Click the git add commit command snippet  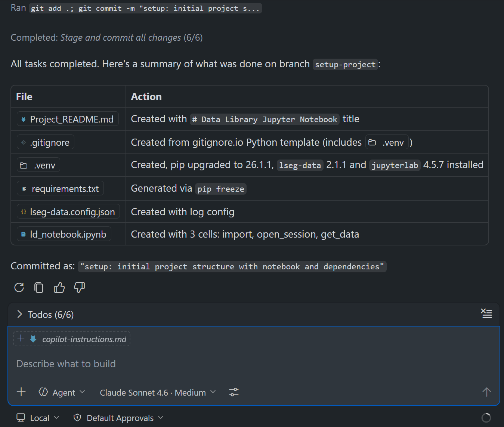[145, 8]
